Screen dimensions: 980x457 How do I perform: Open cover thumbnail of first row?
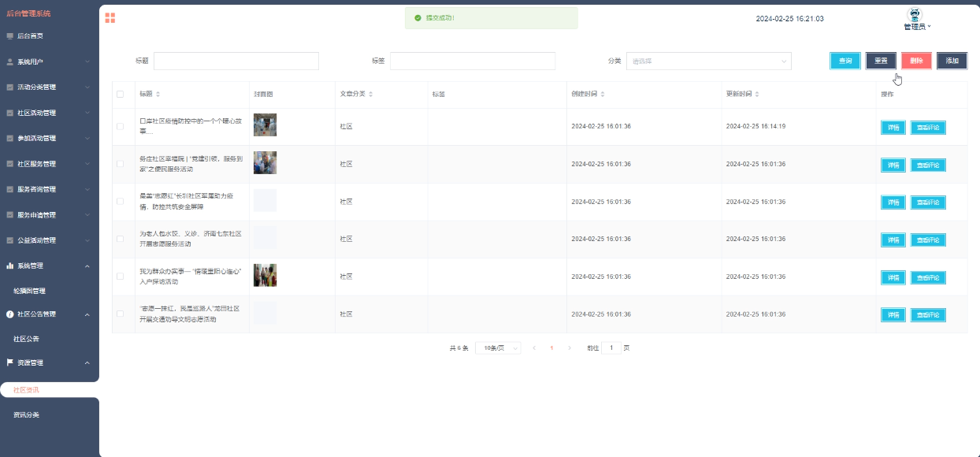[265, 125]
